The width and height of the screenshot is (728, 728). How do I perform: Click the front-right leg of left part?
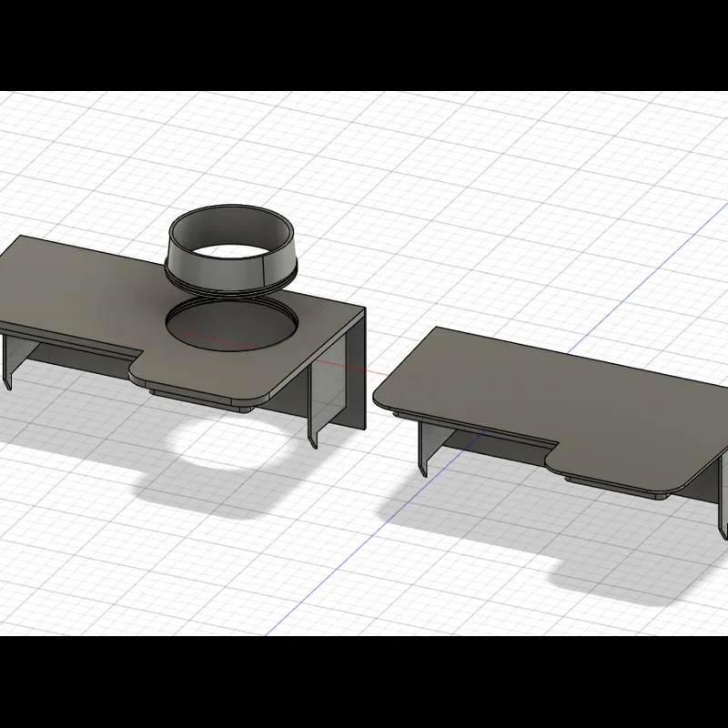click(x=313, y=409)
